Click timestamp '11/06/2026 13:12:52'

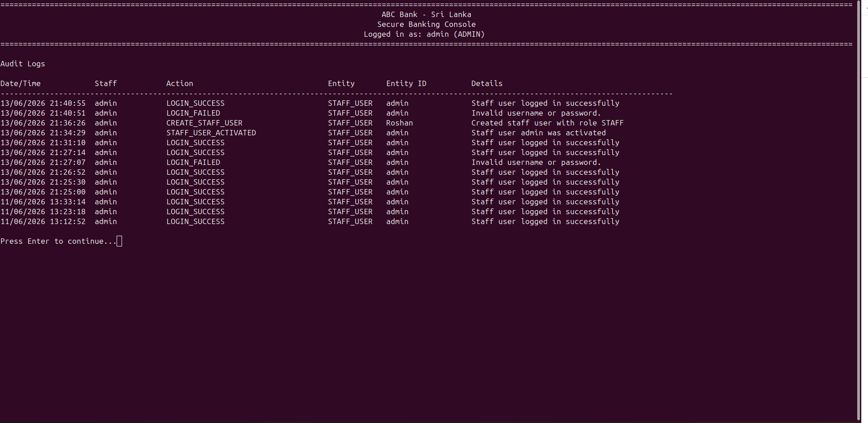point(43,221)
